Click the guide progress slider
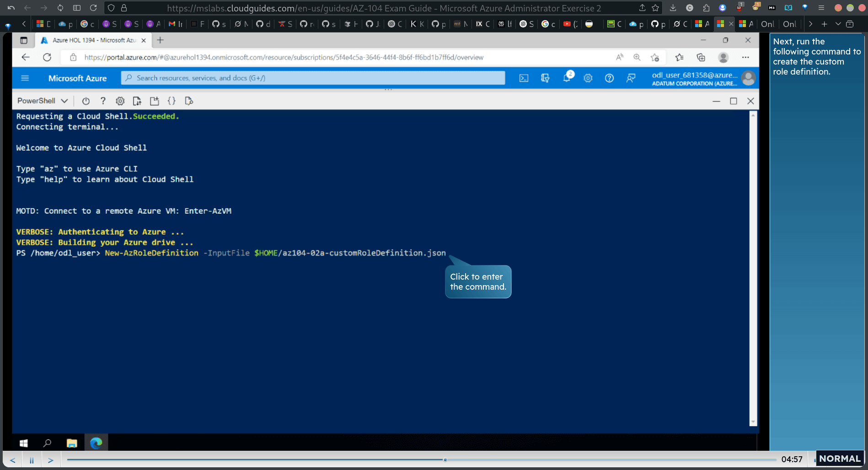The width and height of the screenshot is (868, 470). point(421,459)
